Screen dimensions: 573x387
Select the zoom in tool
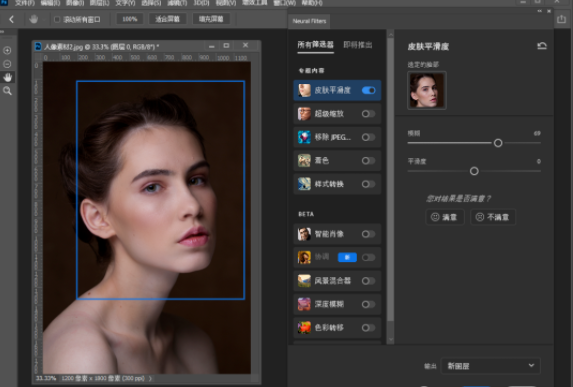[7, 50]
